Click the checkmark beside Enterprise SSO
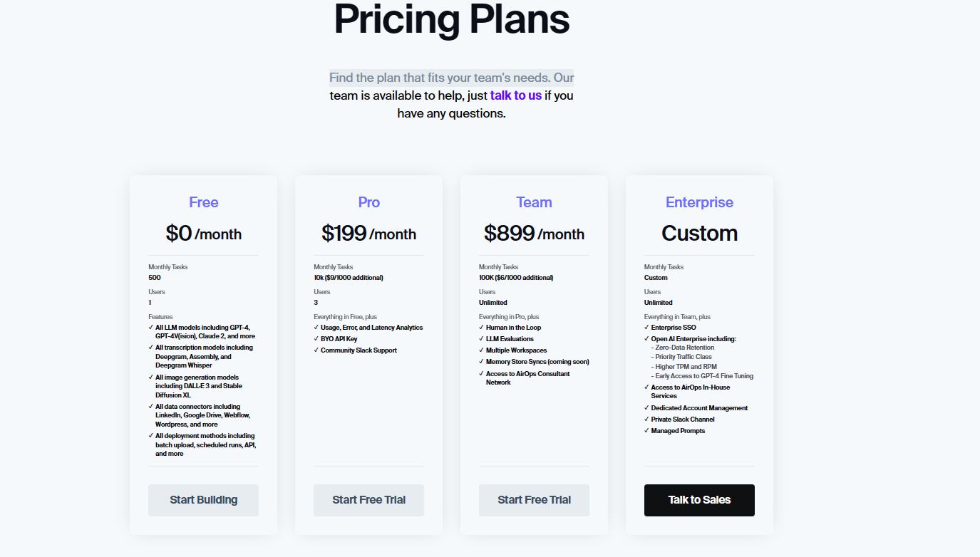The image size is (980, 557). [647, 328]
